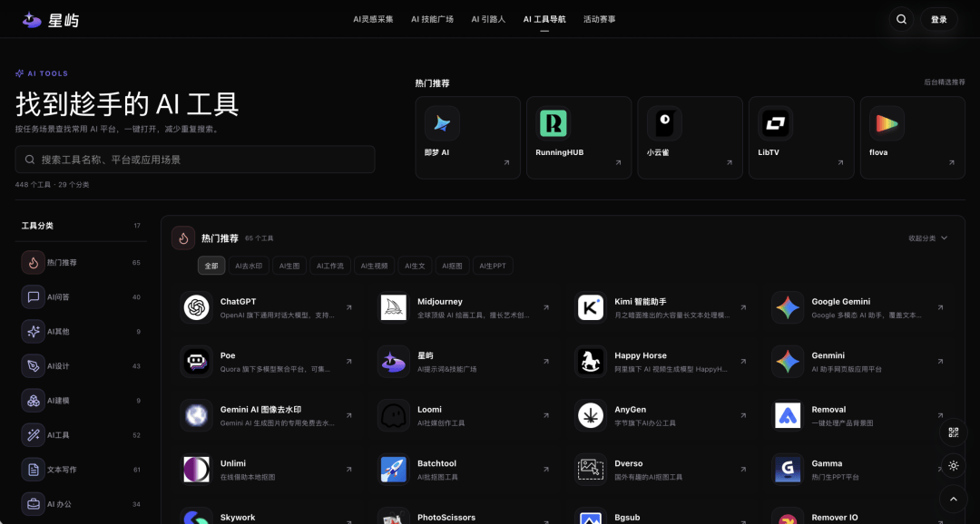The width and height of the screenshot is (980, 524).
Task: Click the Skywork tool entry title
Action: tap(238, 517)
